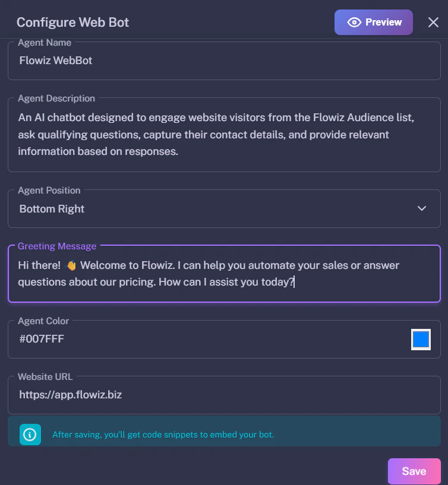The height and width of the screenshot is (485, 448).
Task: Click the https://app.flowiz.biz URL text
Action: tap(71, 395)
